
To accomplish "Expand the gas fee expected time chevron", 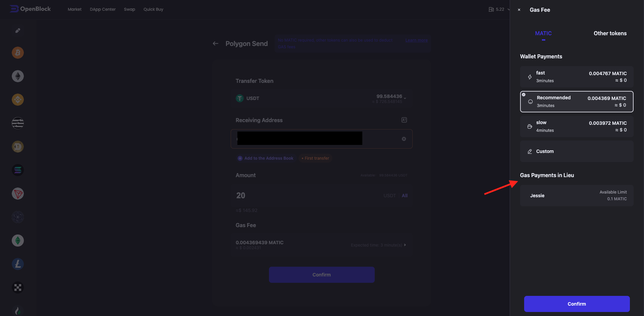I will pyautogui.click(x=405, y=245).
